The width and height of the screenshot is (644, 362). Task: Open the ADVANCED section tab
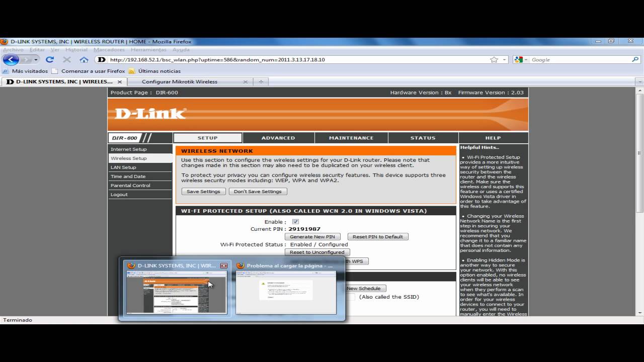278,138
